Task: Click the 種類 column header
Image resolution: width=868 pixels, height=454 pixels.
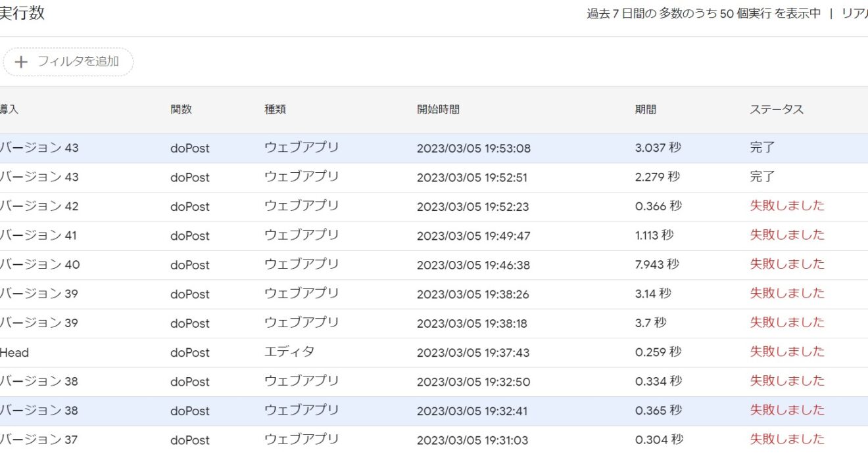Action: (x=276, y=109)
